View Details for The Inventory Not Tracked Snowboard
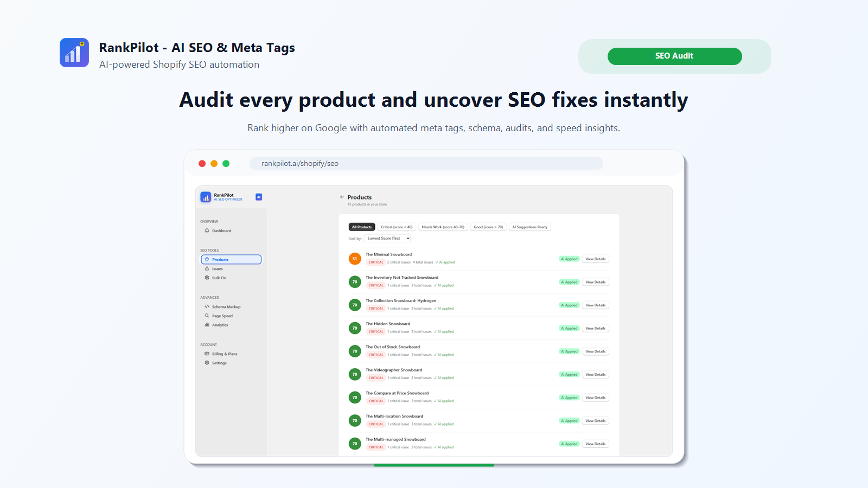 (596, 282)
